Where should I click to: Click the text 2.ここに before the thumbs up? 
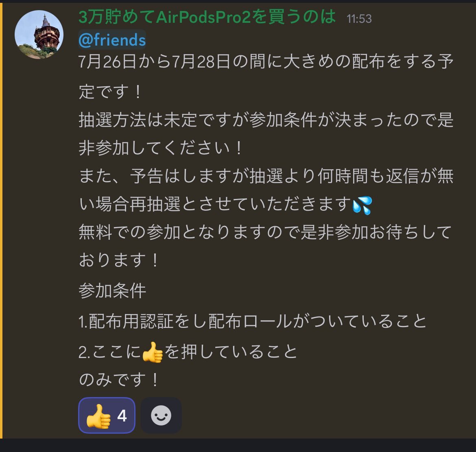(x=109, y=352)
